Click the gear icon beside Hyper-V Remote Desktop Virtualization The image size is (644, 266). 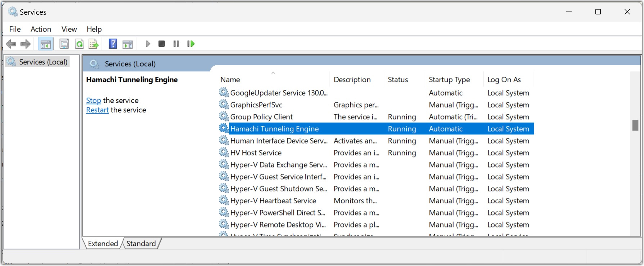point(224,224)
